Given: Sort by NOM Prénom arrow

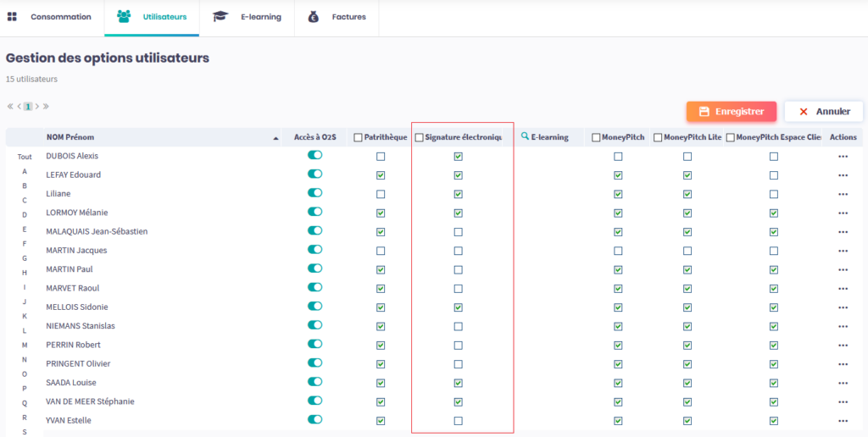Looking at the screenshot, I should click(x=275, y=138).
